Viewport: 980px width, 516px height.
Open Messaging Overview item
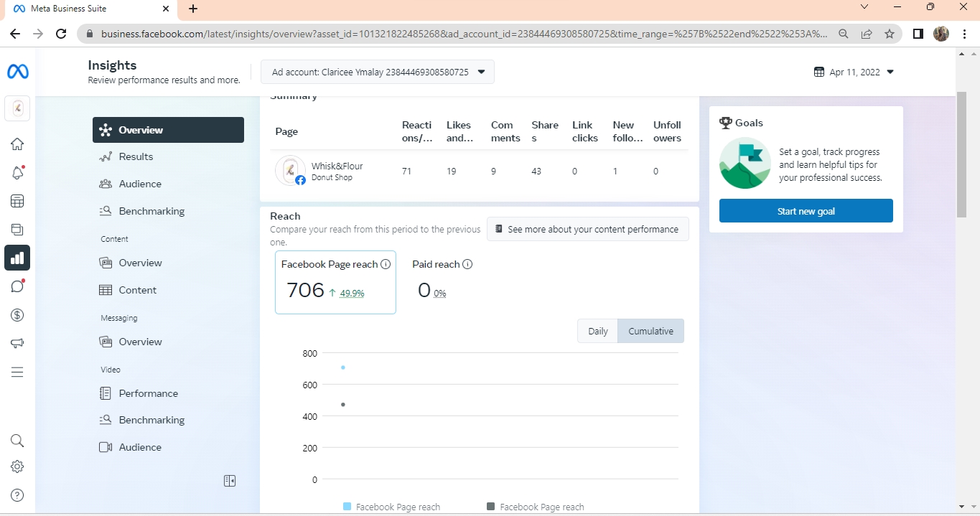[x=168, y=342]
